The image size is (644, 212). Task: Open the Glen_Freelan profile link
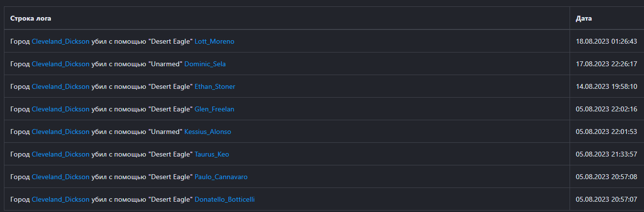pyautogui.click(x=214, y=109)
